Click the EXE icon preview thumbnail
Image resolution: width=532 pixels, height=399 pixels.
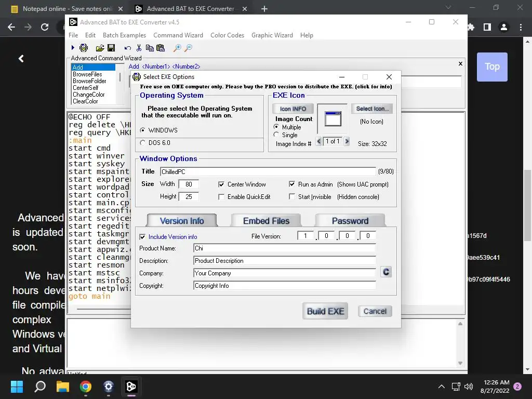click(x=333, y=119)
